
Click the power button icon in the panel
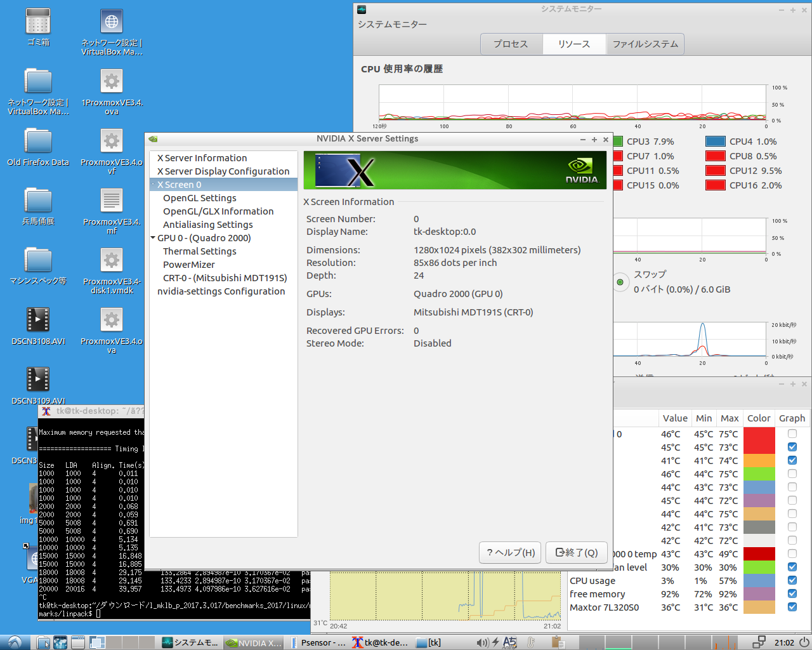click(804, 642)
